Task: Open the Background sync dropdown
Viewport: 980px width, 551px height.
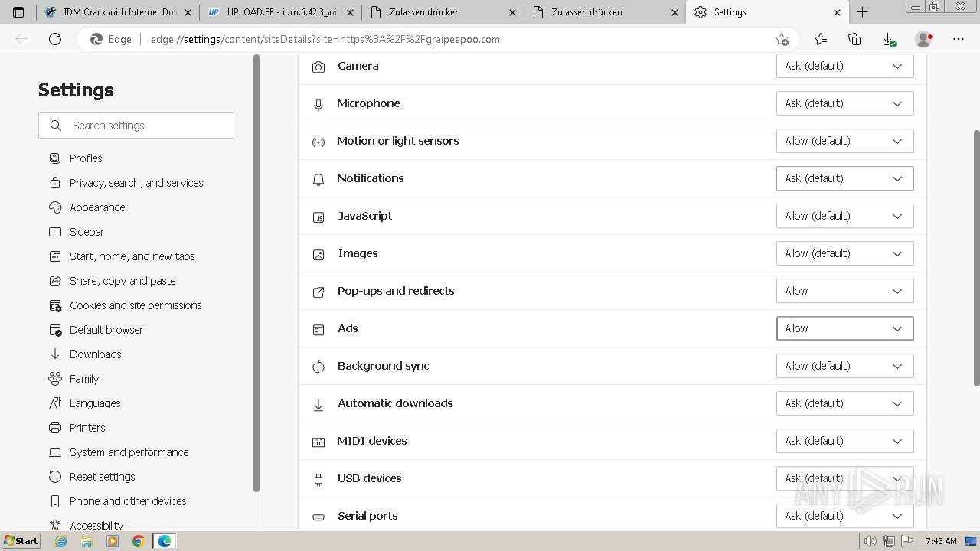Action: (844, 366)
